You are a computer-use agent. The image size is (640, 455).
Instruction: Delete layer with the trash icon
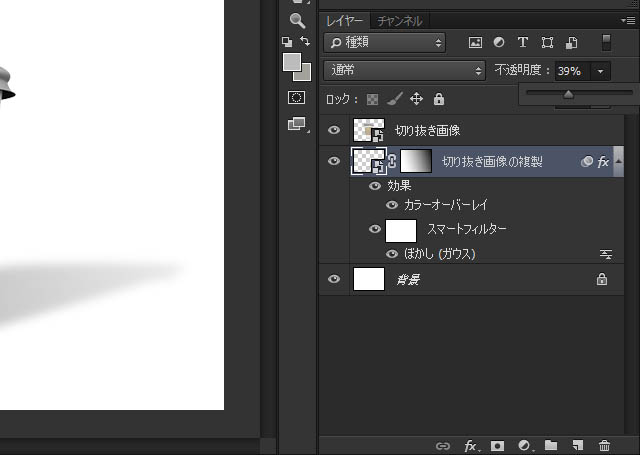604,445
